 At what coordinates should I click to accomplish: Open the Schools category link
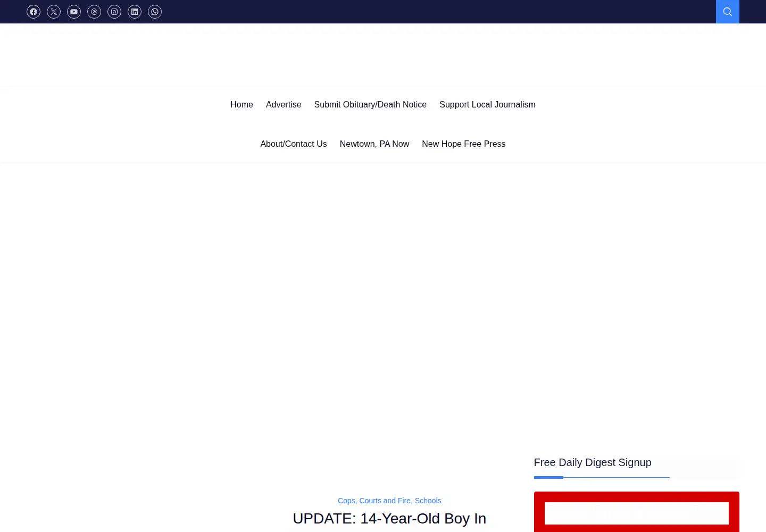(x=428, y=501)
